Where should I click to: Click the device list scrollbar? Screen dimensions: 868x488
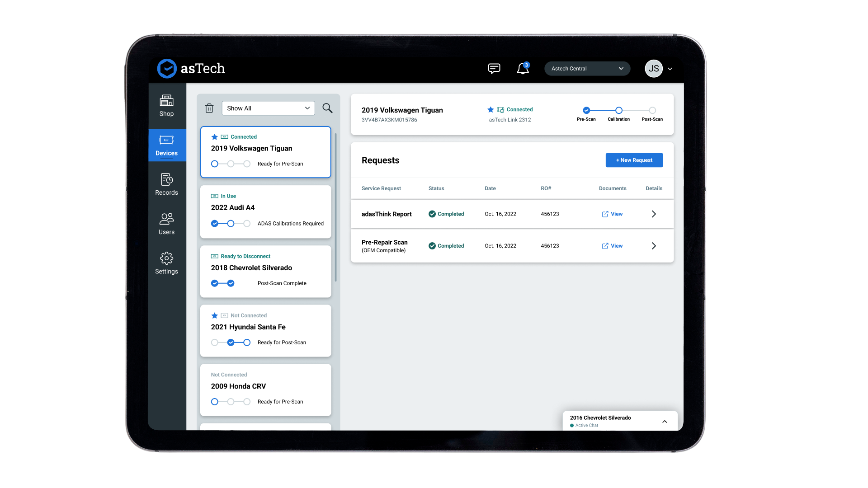coord(335,208)
